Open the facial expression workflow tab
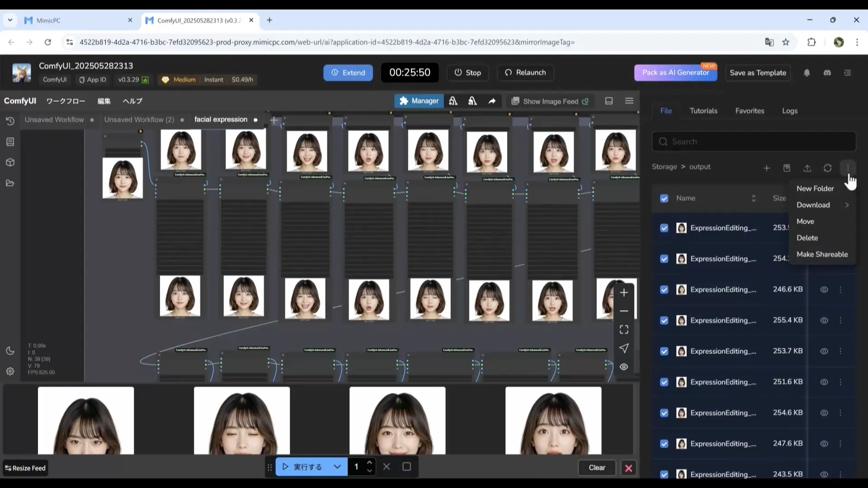This screenshot has height=488, width=868. [221, 119]
